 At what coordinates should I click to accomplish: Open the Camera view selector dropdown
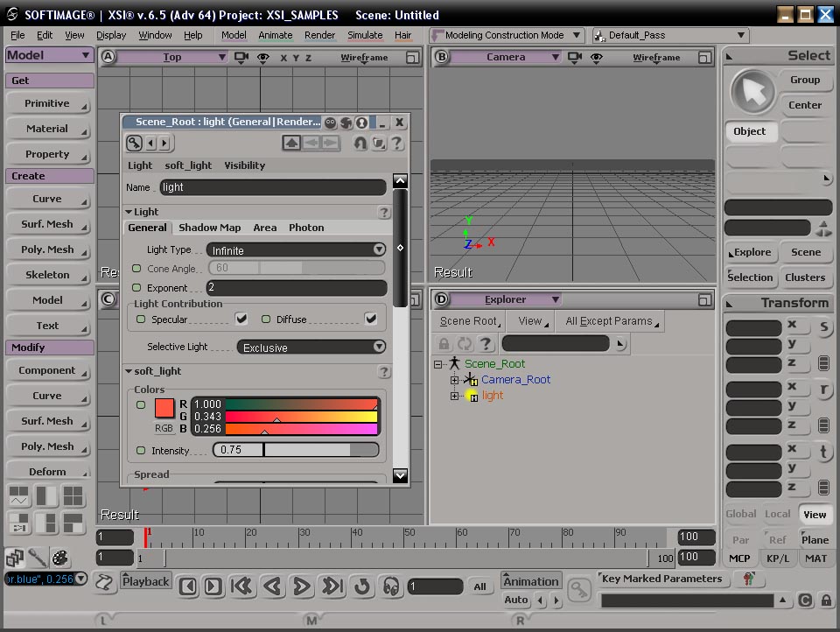pyautogui.click(x=507, y=56)
